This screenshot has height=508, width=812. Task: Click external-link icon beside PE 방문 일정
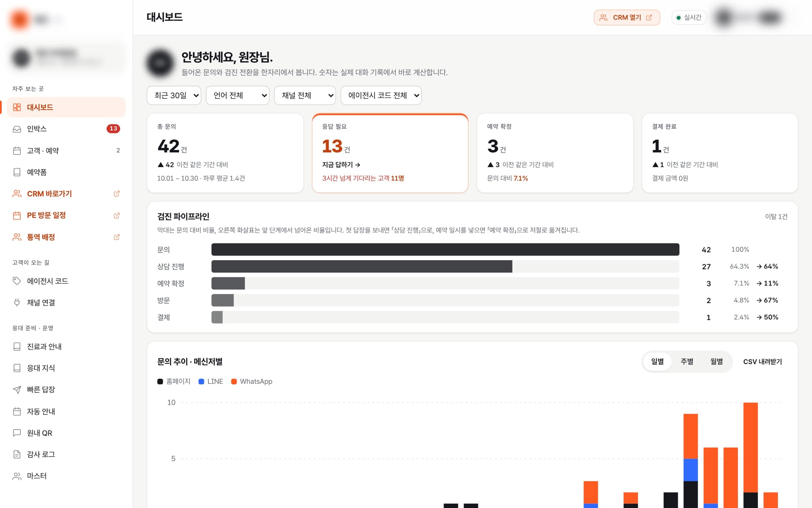116,215
